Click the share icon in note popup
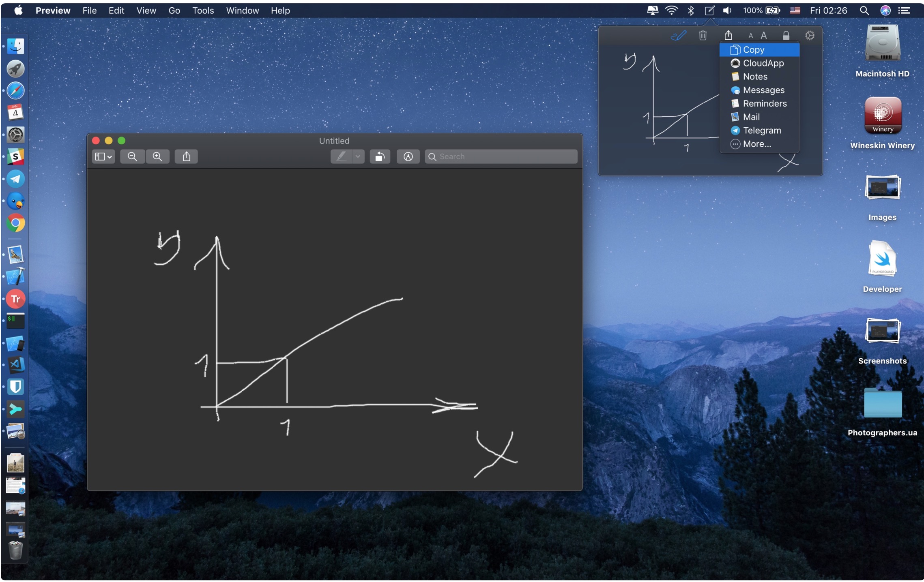Image resolution: width=924 pixels, height=582 pixels. 728,35
